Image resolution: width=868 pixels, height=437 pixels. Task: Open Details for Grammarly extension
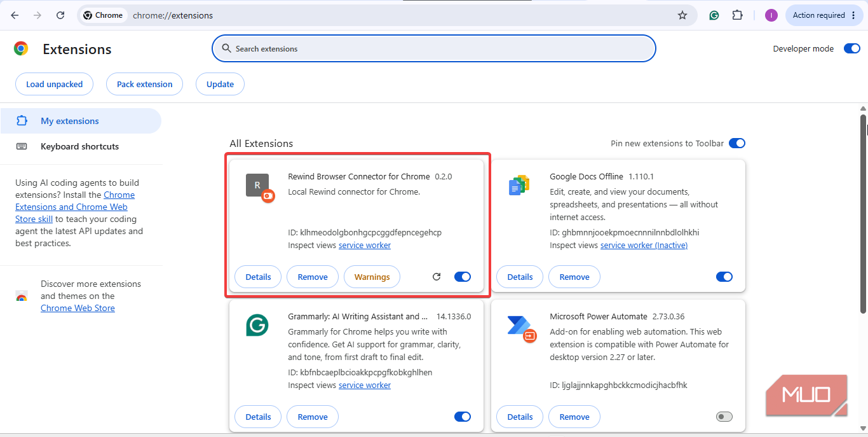(258, 417)
